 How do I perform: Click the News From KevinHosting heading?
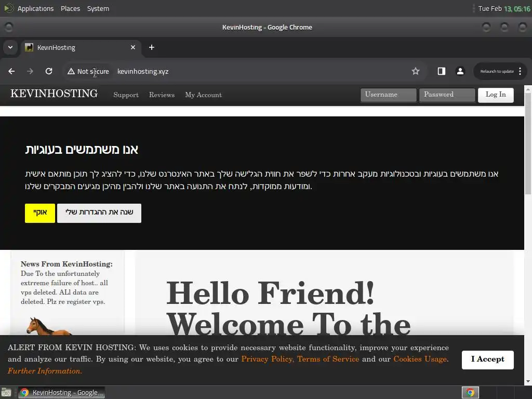click(x=66, y=264)
